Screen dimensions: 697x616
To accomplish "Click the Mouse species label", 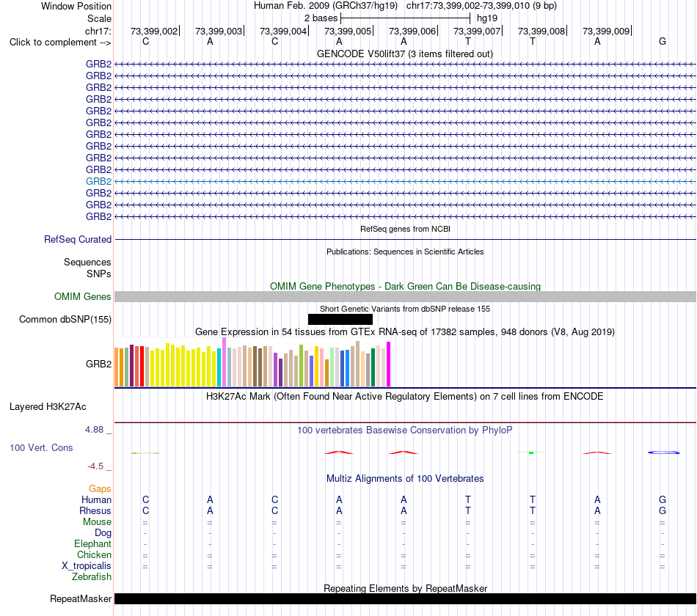I will point(97,522).
